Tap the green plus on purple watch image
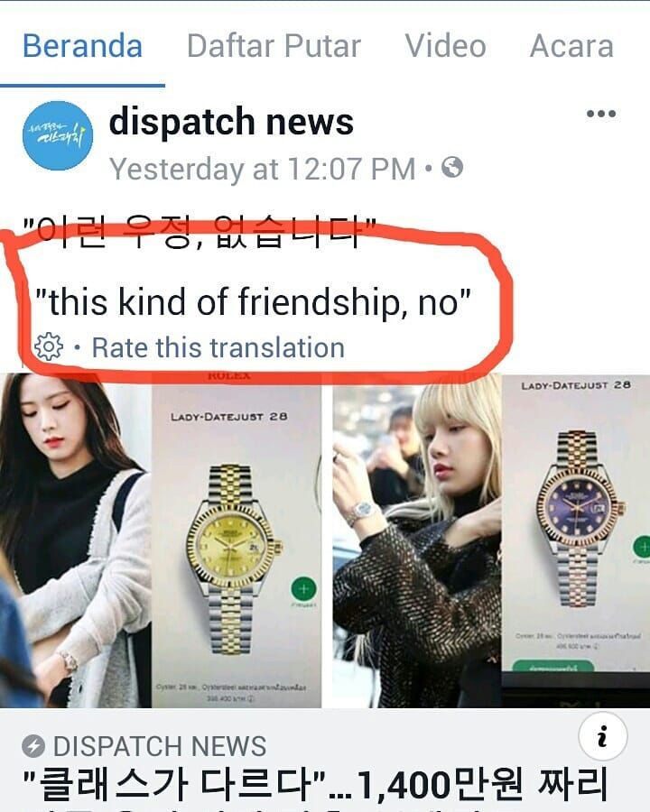Image resolution: width=650 pixels, height=812 pixels. point(642,548)
